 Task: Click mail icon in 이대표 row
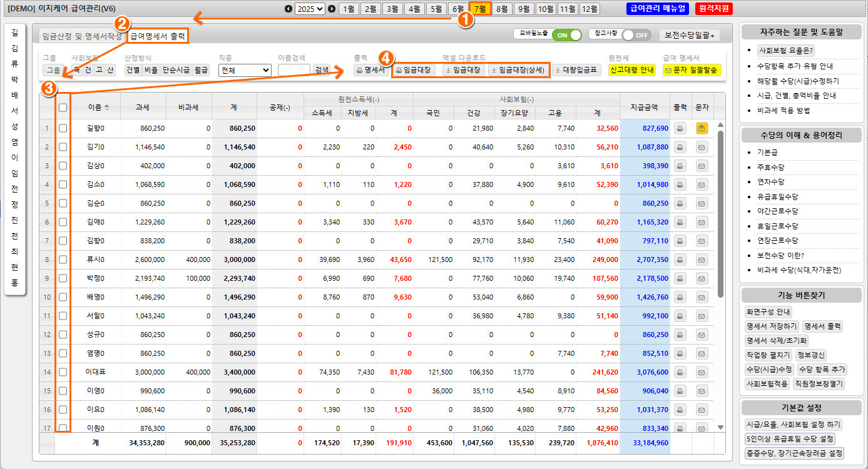coord(702,372)
